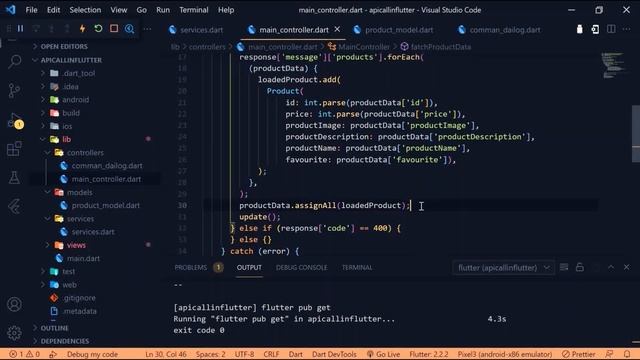The image size is (640, 360).
Task: Open .gitignore file in explorer
Action: click(79, 298)
